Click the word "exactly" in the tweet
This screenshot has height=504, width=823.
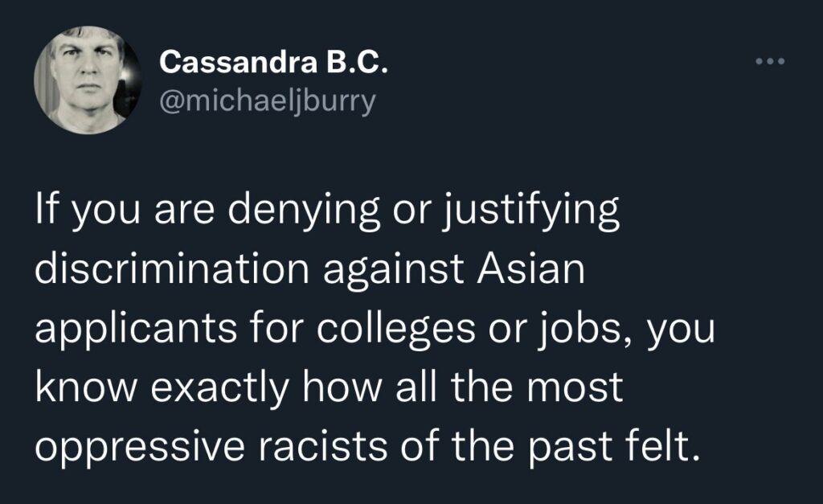[x=219, y=387]
